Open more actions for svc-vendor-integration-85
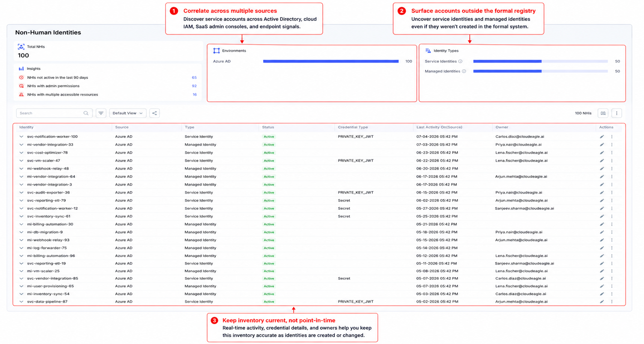644x344 pixels. coord(612,279)
